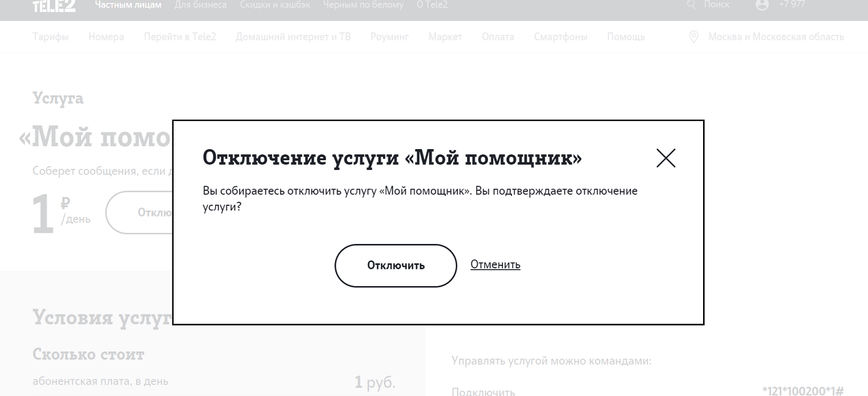Go to the Маркет section

tap(445, 37)
